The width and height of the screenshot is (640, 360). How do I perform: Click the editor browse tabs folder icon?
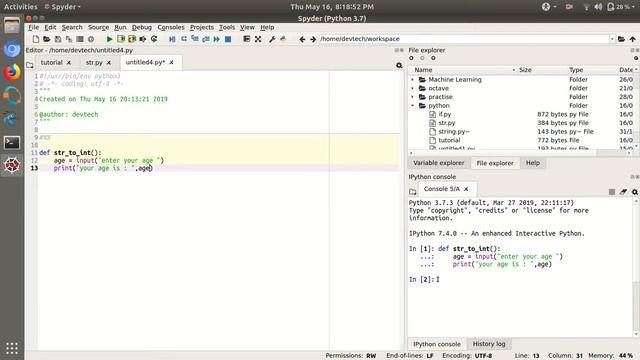(x=30, y=65)
